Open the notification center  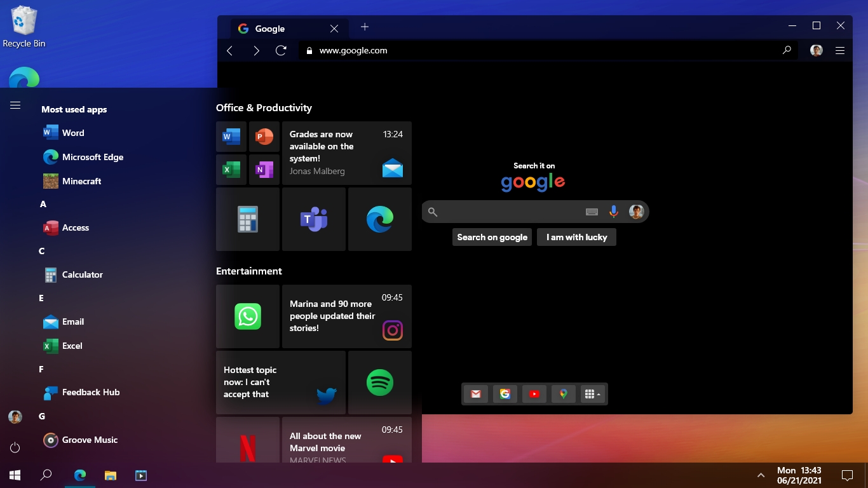click(x=847, y=475)
